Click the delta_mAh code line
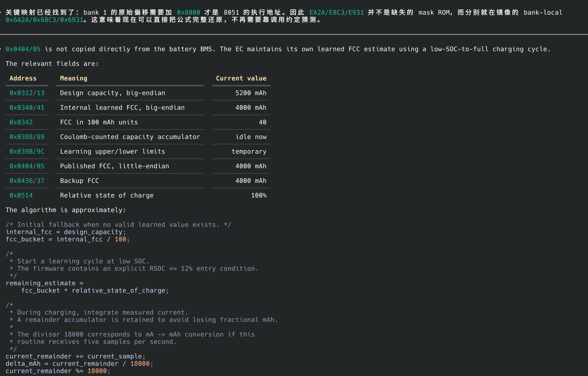This screenshot has width=588, height=376. [79, 364]
